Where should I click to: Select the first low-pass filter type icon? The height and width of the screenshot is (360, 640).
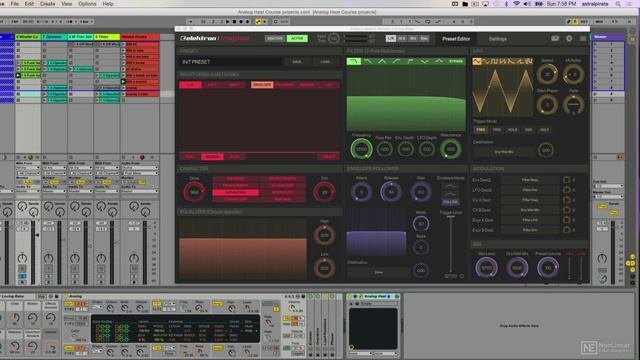coord(354,61)
